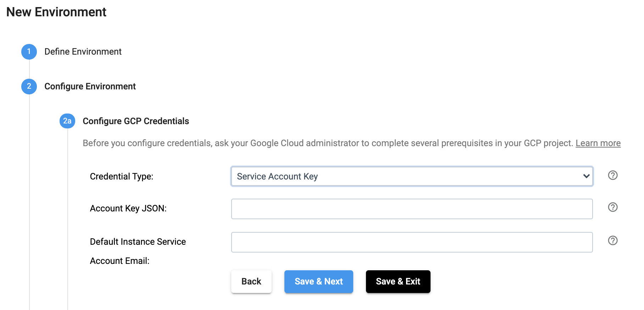This screenshot has height=310, width=644.
Task: Navigate to the Configure Environment step
Action: coord(90,86)
